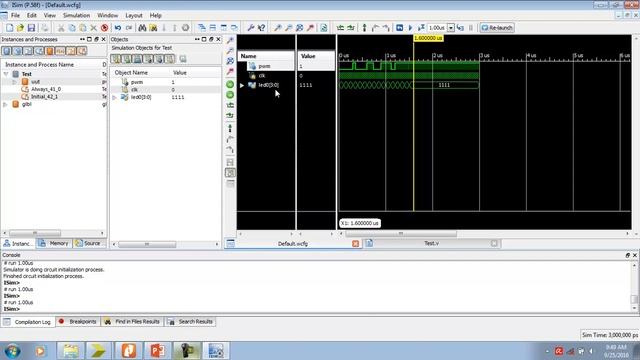Select the clk signal in the waveform
640x360 pixels.
[262, 76]
